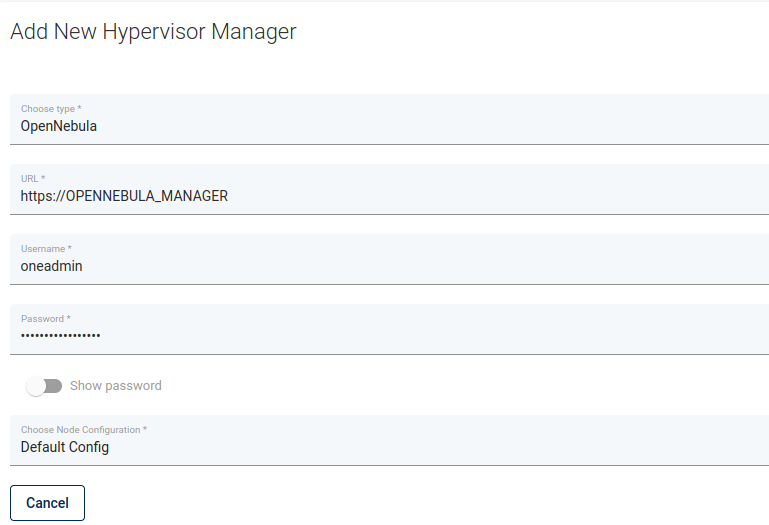Click the Add New Hypervisor Manager heading
This screenshot has height=525, width=769.
pos(153,32)
